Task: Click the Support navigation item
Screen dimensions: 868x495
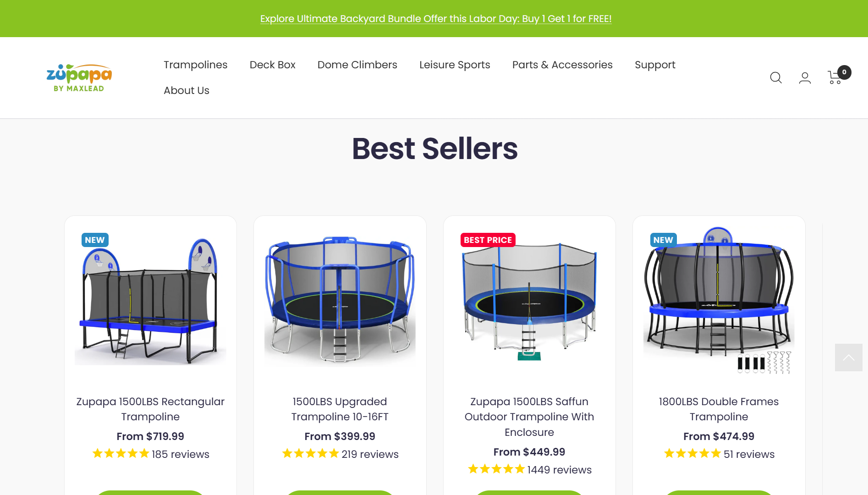Action: [655, 65]
